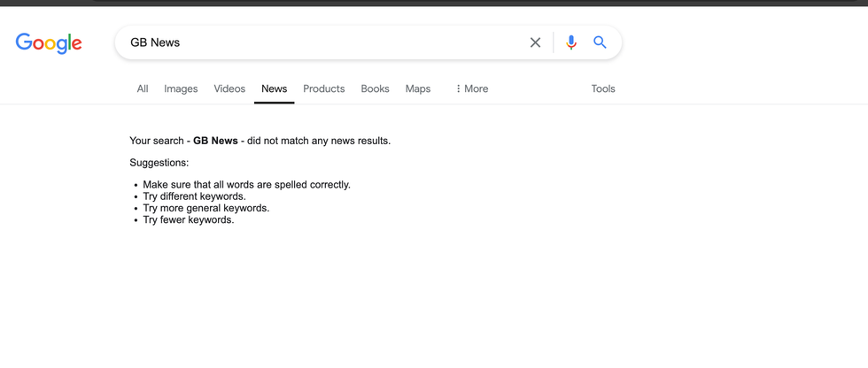Image resolution: width=868 pixels, height=368 pixels.
Task: Click the bold GB News text in message
Action: (x=215, y=141)
